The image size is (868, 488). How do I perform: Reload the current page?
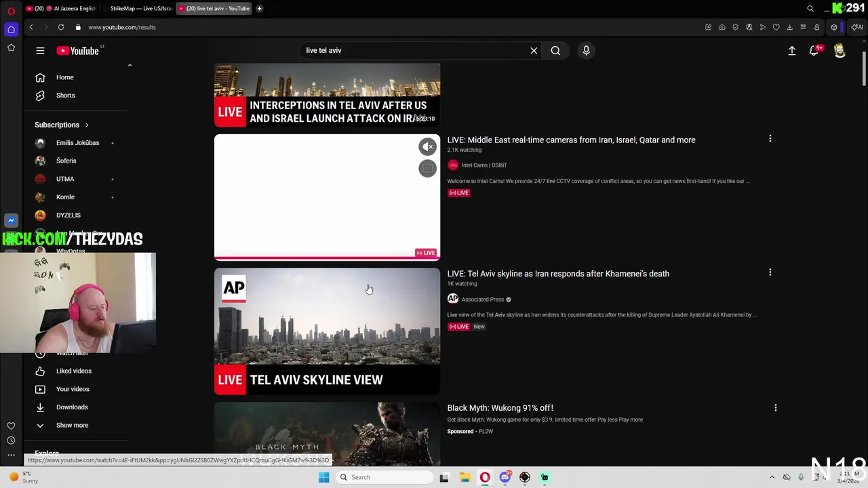click(x=61, y=27)
